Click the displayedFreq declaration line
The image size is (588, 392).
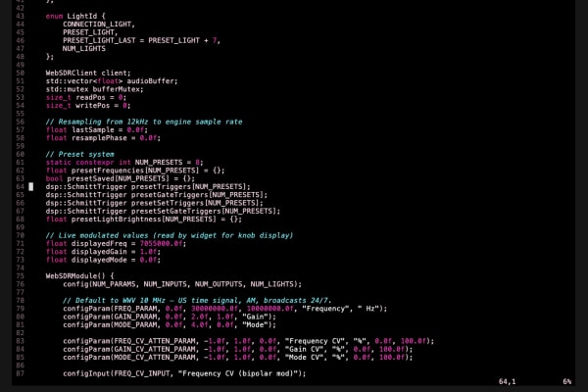coord(116,244)
